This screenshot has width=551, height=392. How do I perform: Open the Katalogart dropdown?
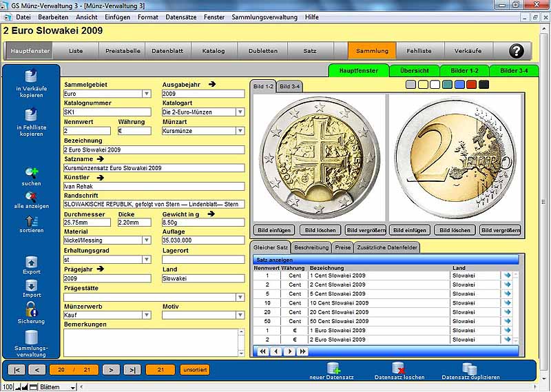[x=240, y=112]
